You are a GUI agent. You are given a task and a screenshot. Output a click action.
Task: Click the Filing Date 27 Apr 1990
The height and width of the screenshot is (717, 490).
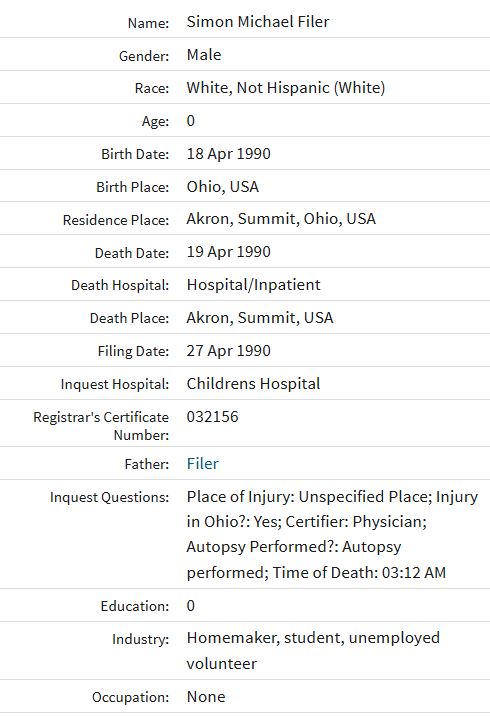(x=229, y=350)
